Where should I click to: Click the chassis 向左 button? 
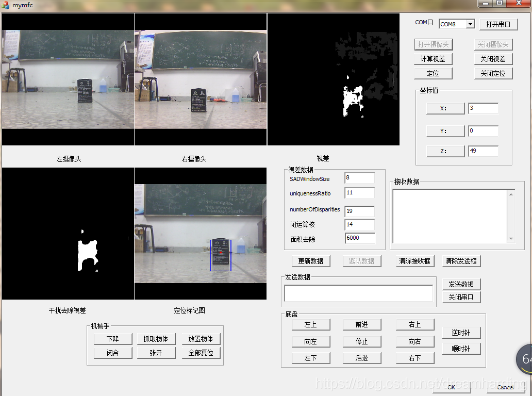tap(311, 342)
